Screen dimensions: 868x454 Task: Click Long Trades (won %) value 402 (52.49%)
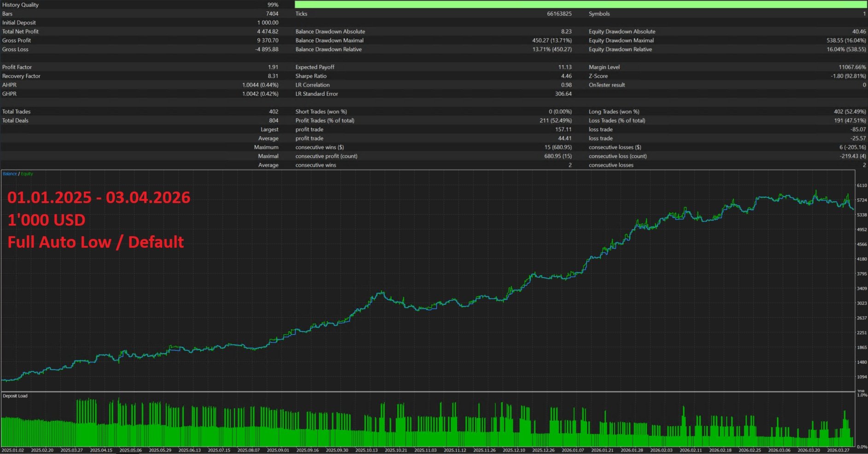(850, 112)
